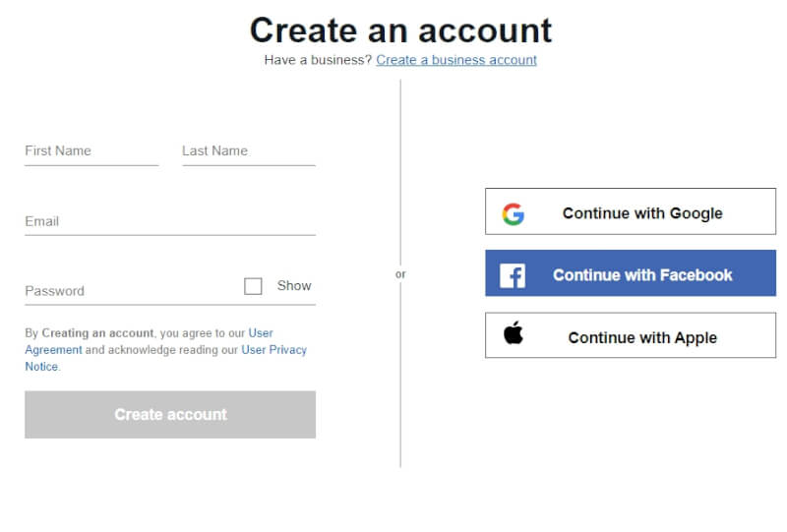The height and width of the screenshot is (532, 787).
Task: Click the Apple logo icon
Action: click(x=513, y=332)
